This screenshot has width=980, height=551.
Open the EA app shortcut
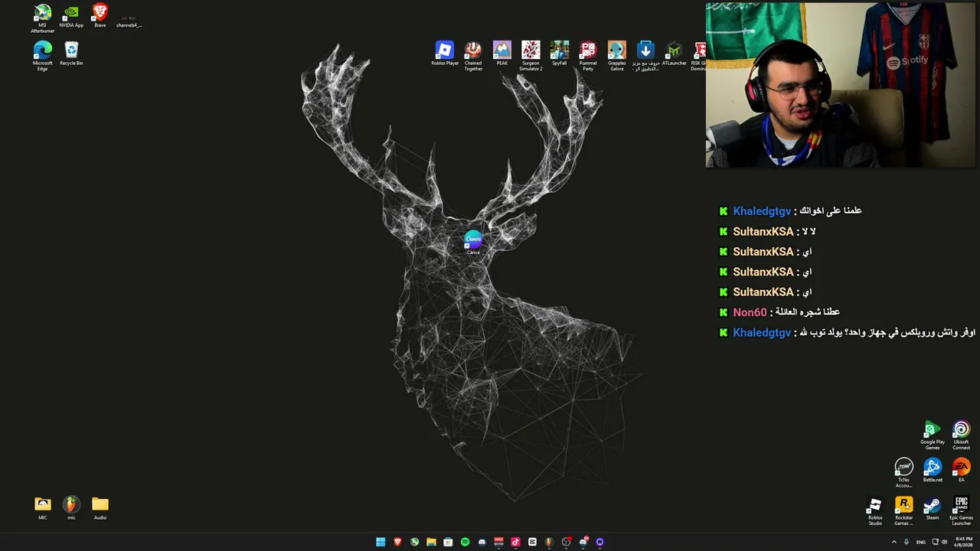pyautogui.click(x=962, y=471)
